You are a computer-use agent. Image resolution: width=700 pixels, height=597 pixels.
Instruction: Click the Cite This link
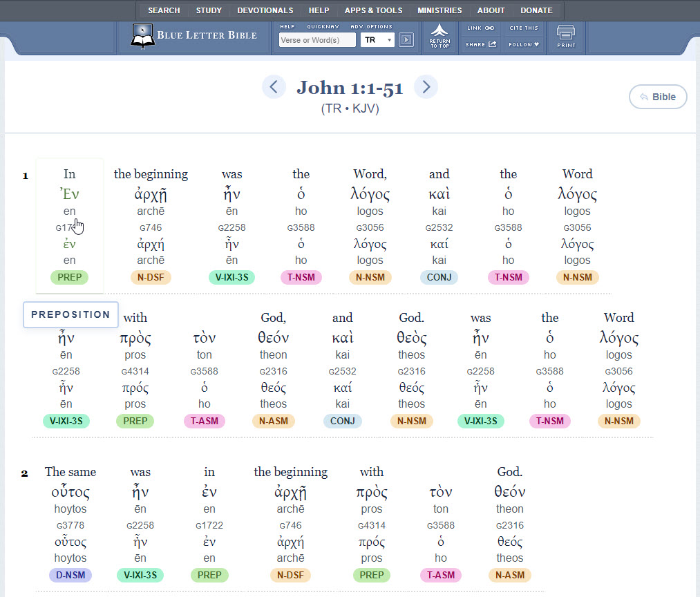coord(524,28)
